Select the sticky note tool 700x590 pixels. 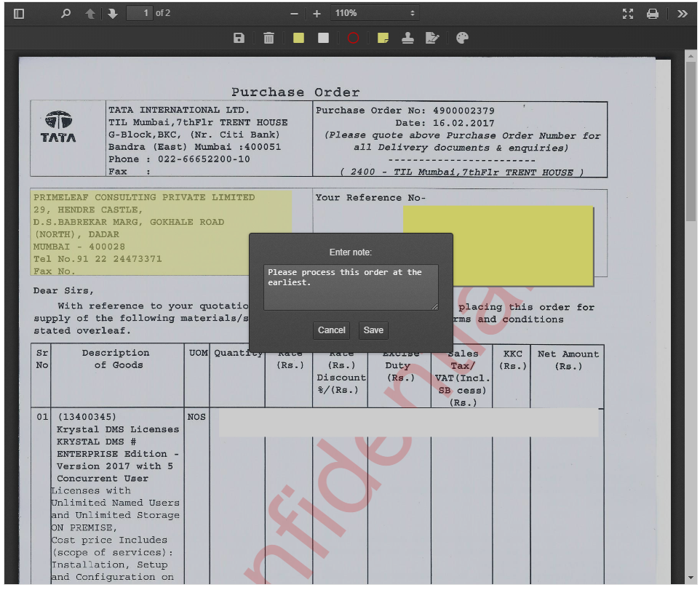383,38
